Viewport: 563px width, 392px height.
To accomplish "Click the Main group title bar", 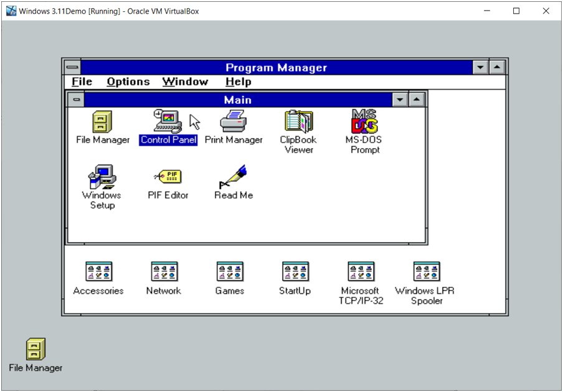I will 238,100.
